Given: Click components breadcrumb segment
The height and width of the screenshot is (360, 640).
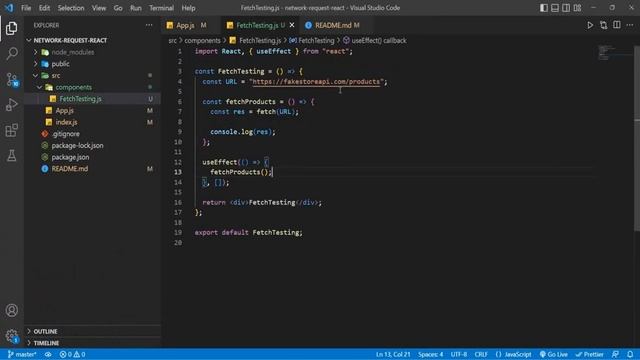Looking at the screenshot, I should pos(202,40).
